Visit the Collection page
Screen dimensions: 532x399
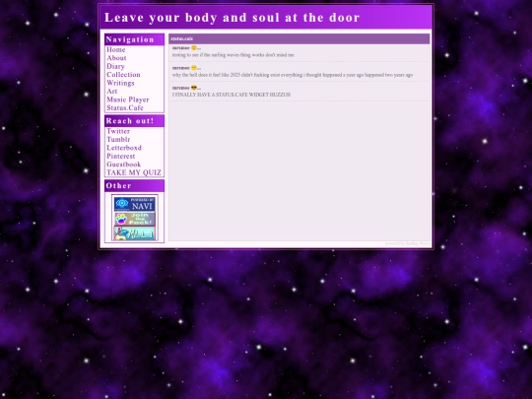click(x=123, y=75)
